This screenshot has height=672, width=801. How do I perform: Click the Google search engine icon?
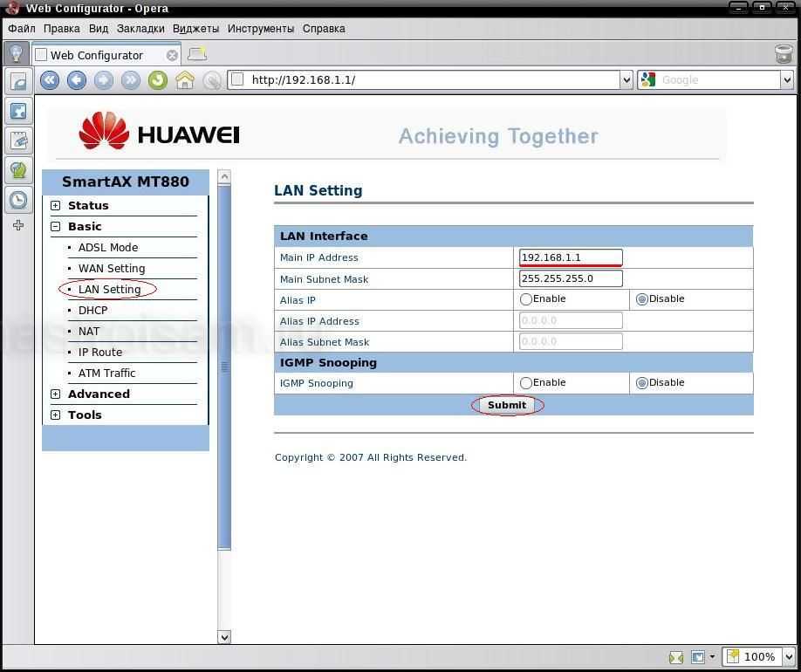[x=647, y=79]
